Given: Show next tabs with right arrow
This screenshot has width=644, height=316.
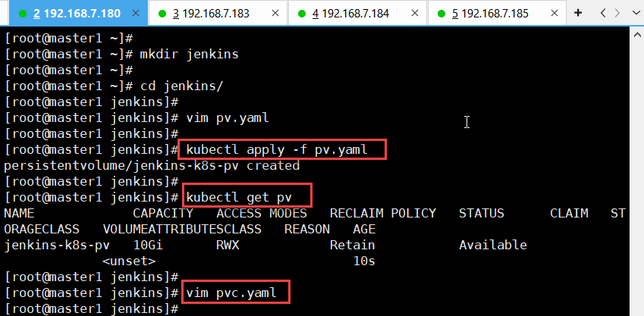Looking at the screenshot, I should pyautogui.click(x=617, y=13).
